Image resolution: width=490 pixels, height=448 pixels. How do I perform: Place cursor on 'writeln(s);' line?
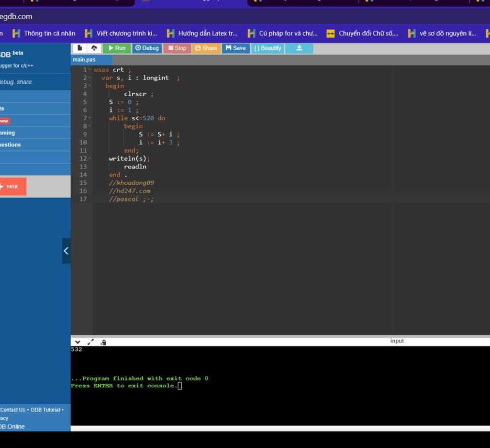pos(129,158)
